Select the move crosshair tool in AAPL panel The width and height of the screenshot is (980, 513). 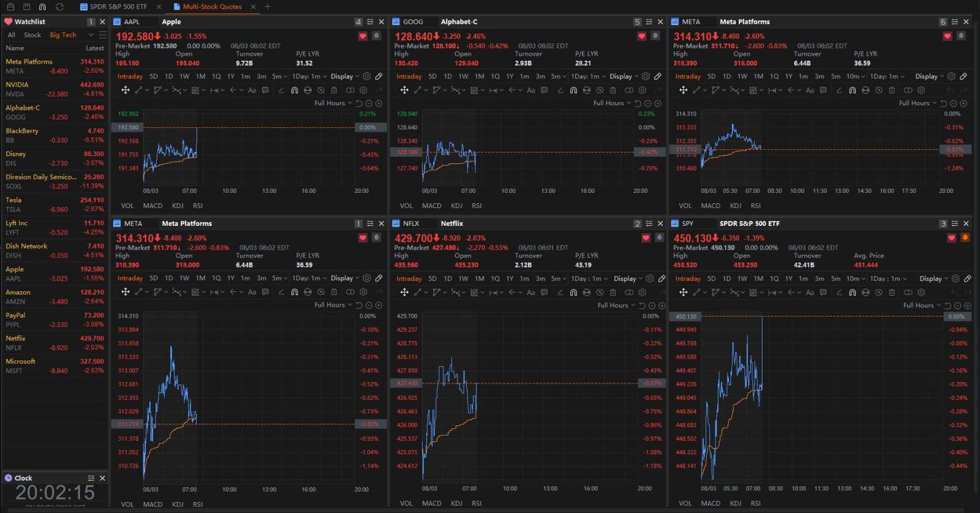pos(125,90)
